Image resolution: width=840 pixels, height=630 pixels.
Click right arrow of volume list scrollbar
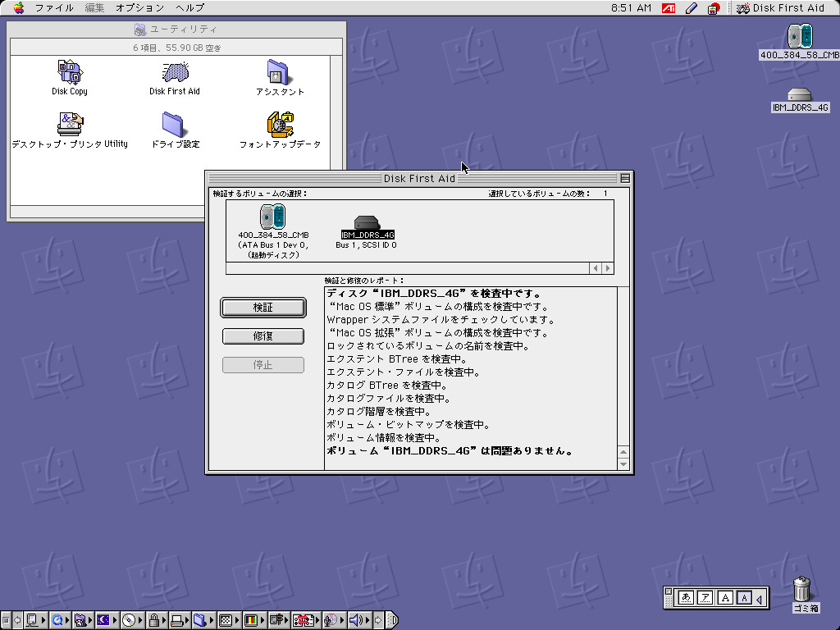pyautogui.click(x=608, y=268)
